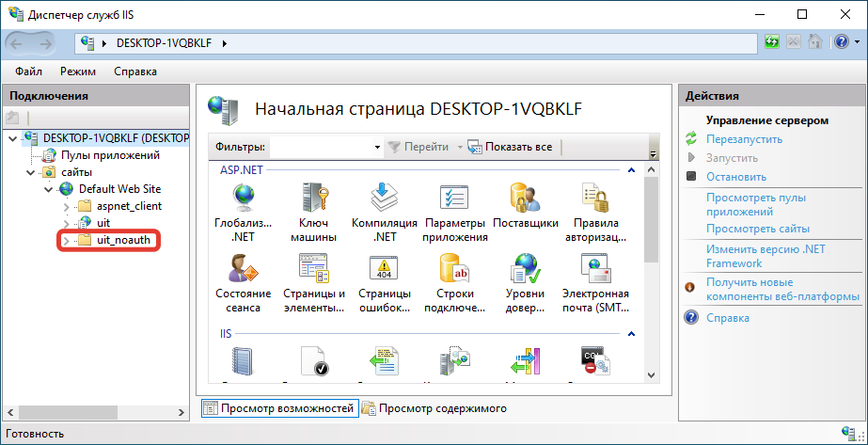Viewport: 868px width, 445px height.
Task: Click the Фильтры text input field
Action: coord(321,147)
